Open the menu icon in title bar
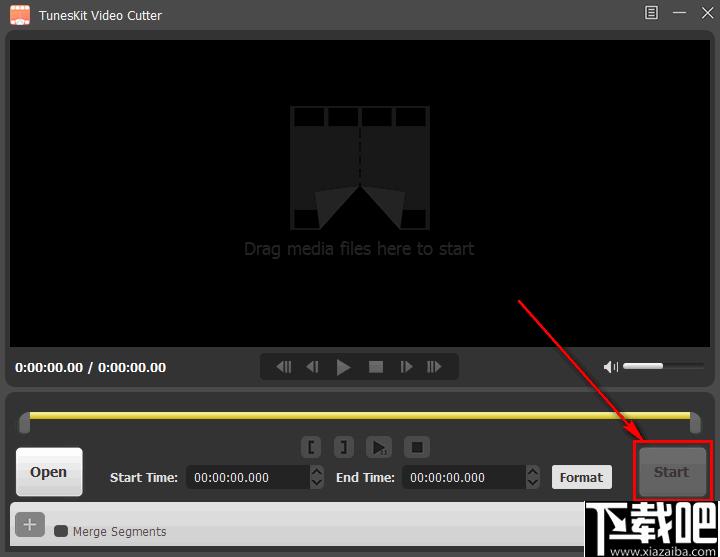Image resolution: width=720 pixels, height=557 pixels. click(651, 13)
